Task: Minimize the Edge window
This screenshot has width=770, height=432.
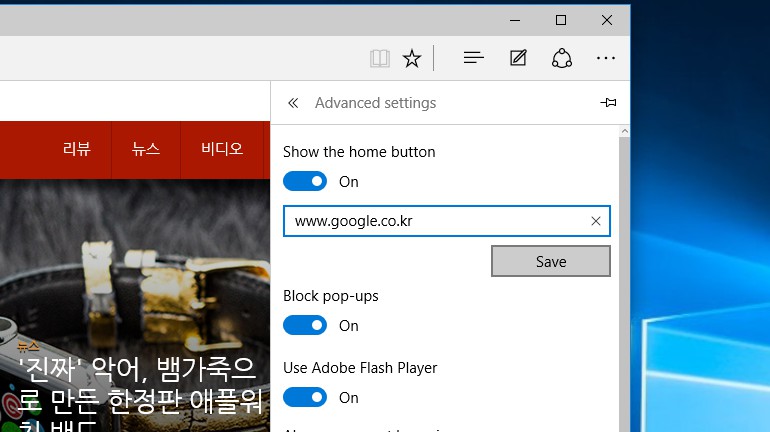Action: pos(515,20)
